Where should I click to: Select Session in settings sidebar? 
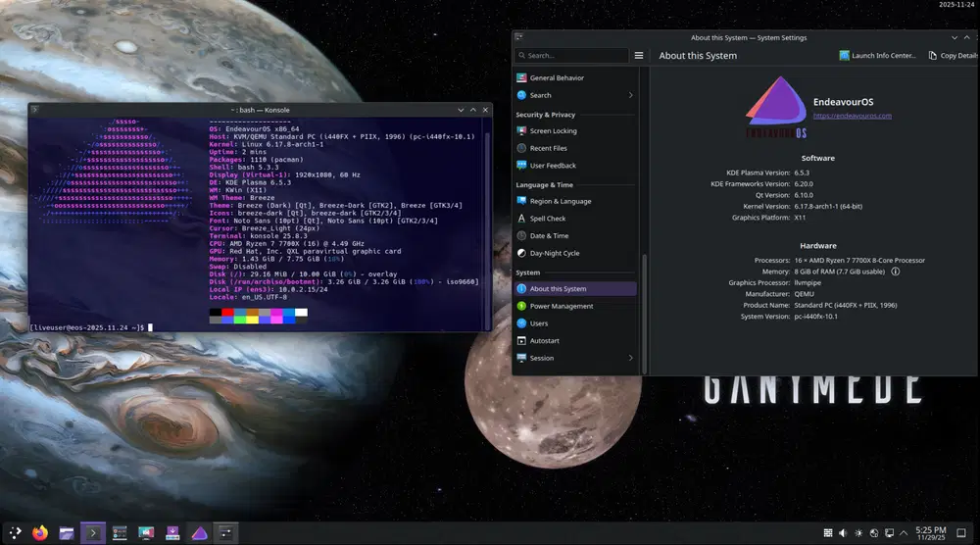(575, 358)
